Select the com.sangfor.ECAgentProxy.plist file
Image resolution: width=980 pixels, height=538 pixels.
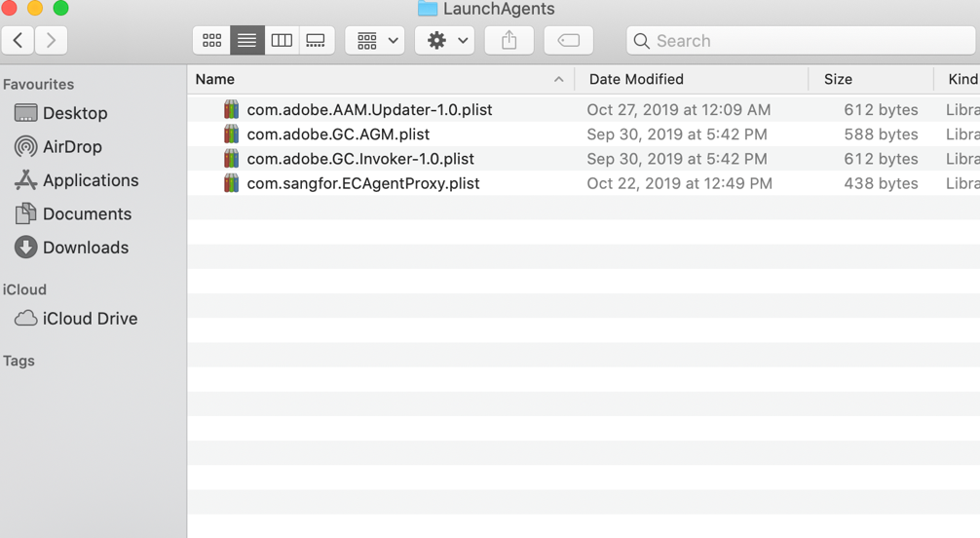(x=362, y=183)
